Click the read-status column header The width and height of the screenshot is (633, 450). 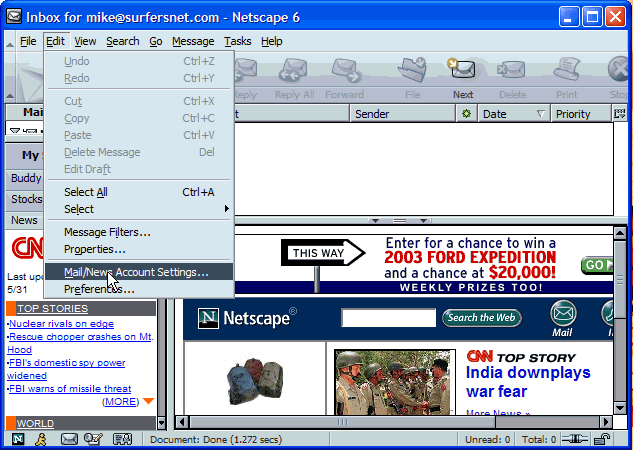[466, 114]
